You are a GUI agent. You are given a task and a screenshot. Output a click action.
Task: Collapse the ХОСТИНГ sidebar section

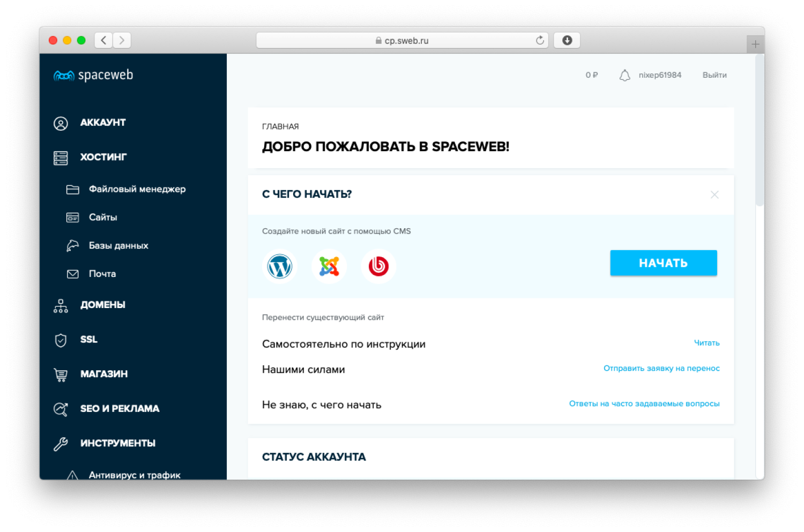[103, 157]
